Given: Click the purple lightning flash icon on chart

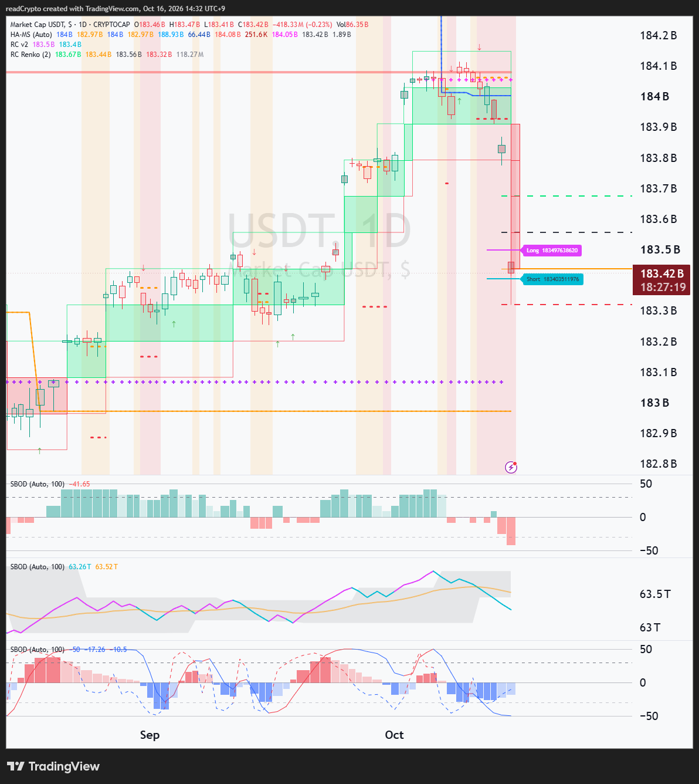Looking at the screenshot, I should pyautogui.click(x=511, y=467).
